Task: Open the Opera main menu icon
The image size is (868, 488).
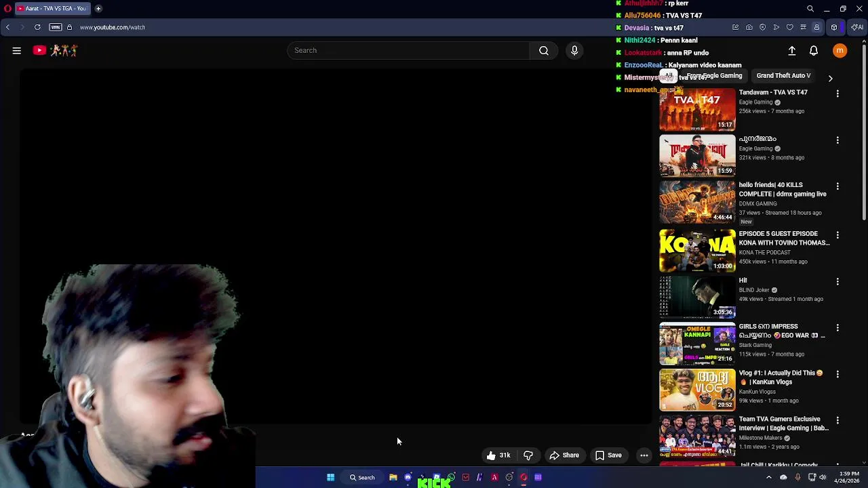Action: [7, 9]
